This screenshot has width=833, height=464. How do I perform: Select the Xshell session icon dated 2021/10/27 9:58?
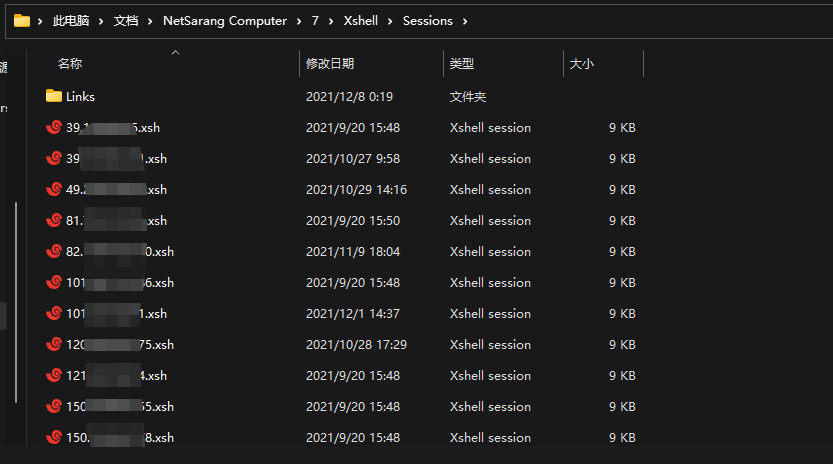(54, 159)
